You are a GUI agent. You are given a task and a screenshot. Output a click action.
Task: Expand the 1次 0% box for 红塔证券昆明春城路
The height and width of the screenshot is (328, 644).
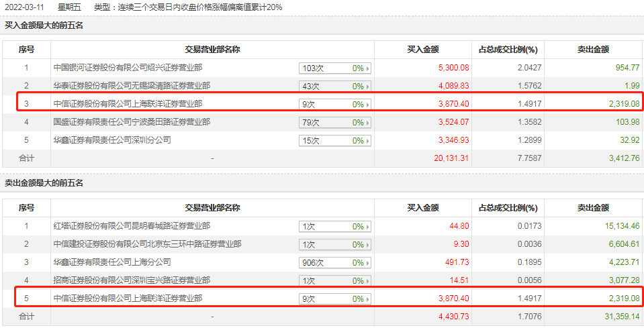point(334,226)
